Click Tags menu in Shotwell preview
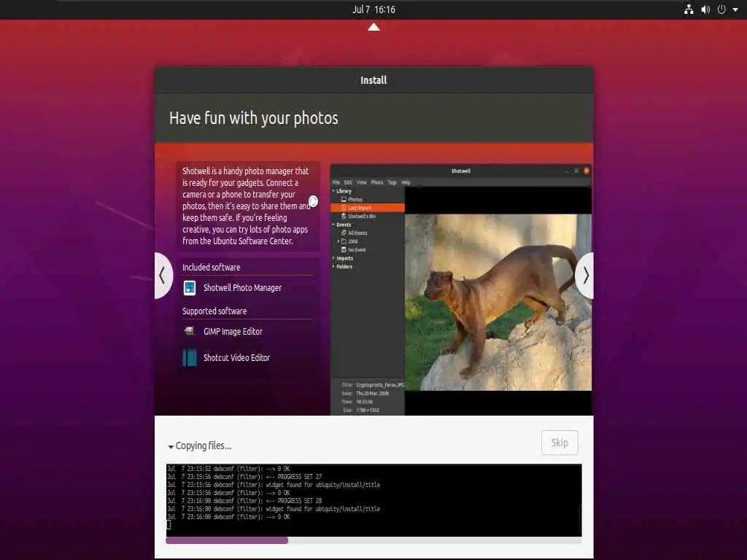The image size is (747, 560). coord(392,182)
